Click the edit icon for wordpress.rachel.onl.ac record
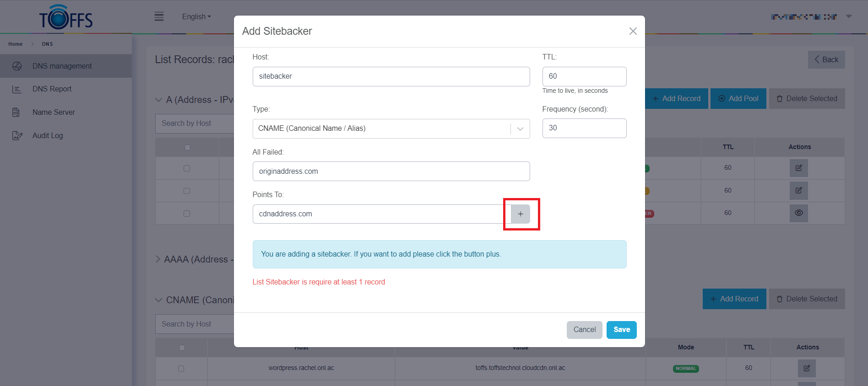The width and height of the screenshot is (868, 386). click(x=807, y=368)
